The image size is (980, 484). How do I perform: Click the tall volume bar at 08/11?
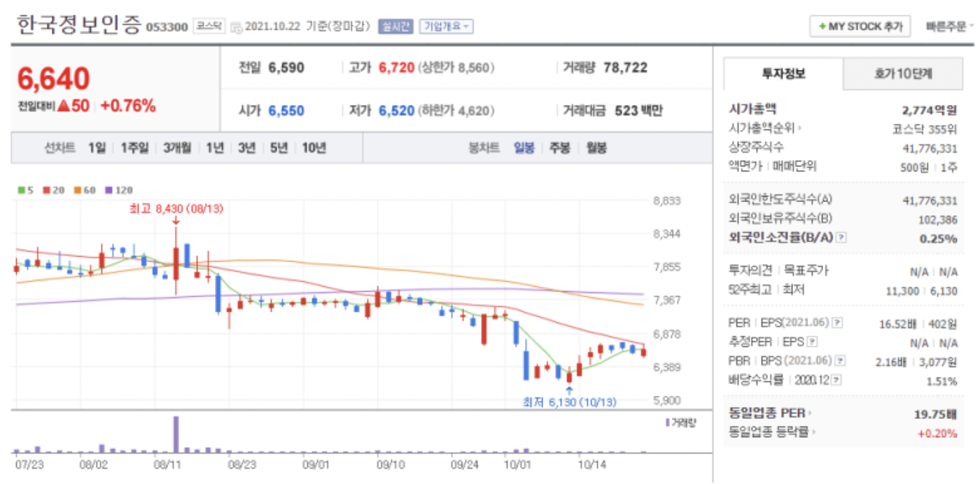176,434
